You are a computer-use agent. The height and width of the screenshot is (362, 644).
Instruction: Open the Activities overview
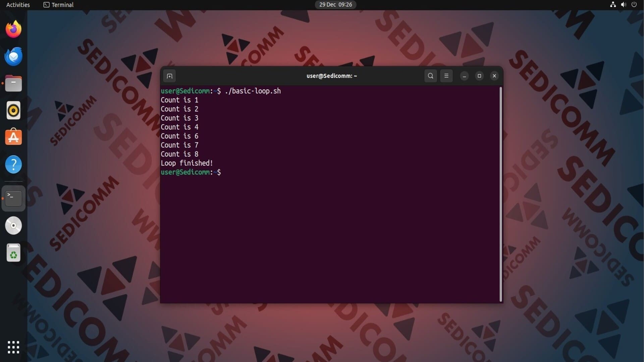18,5
